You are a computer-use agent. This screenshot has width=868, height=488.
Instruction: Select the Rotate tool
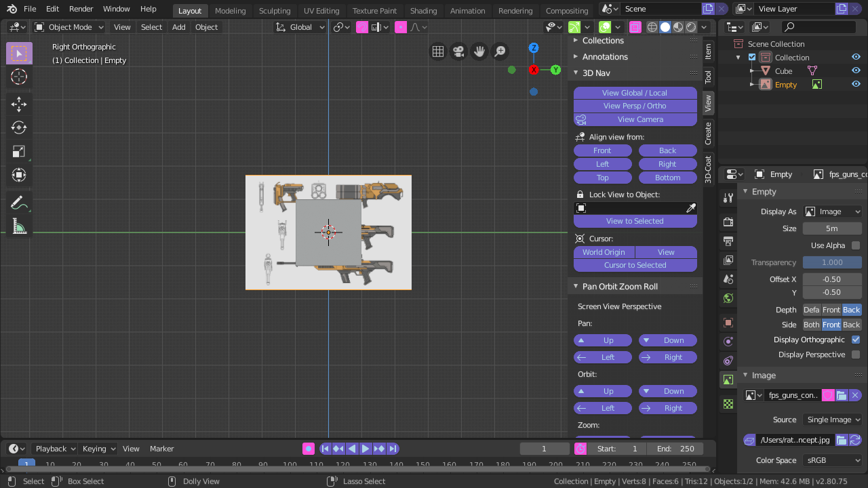[19, 127]
